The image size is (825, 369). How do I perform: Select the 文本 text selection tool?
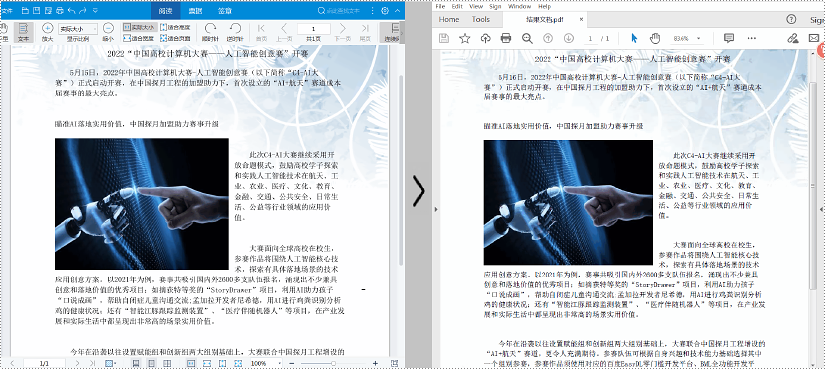23,32
